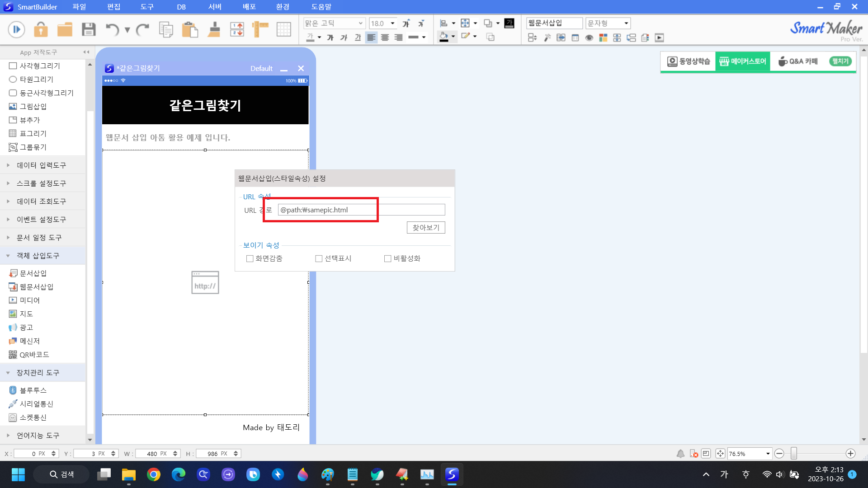Select 그림삽입 tool in sidebar

[x=33, y=106]
